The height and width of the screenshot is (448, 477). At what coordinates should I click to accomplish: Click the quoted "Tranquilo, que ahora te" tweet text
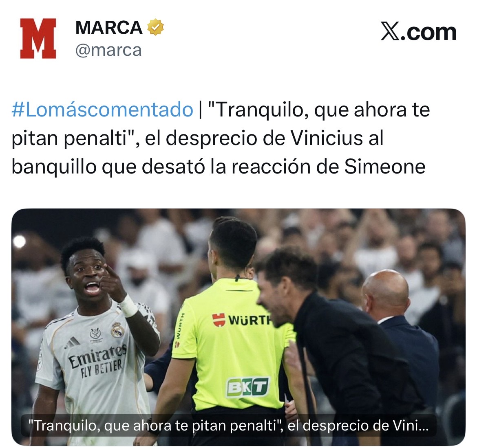318,110
